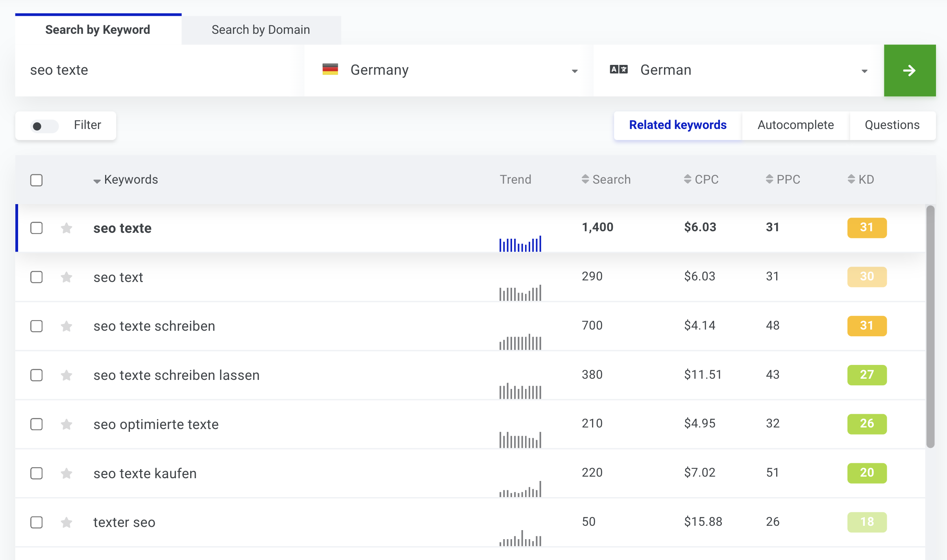This screenshot has height=560, width=947.
Task: Click the green KD badge 27
Action: [867, 375]
